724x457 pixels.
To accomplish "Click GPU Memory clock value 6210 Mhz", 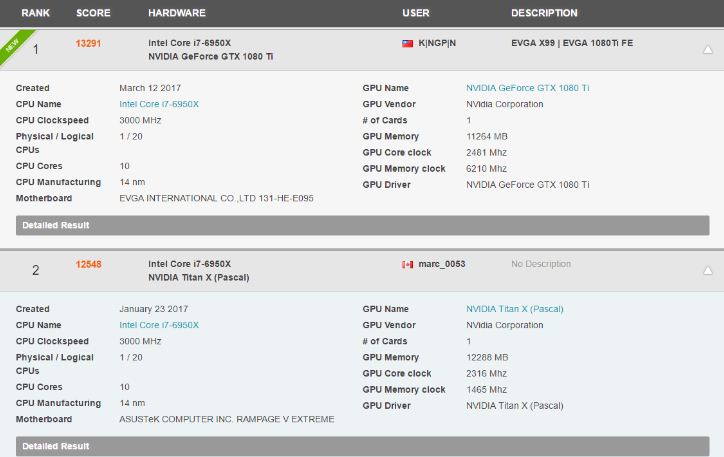I will coord(486,168).
